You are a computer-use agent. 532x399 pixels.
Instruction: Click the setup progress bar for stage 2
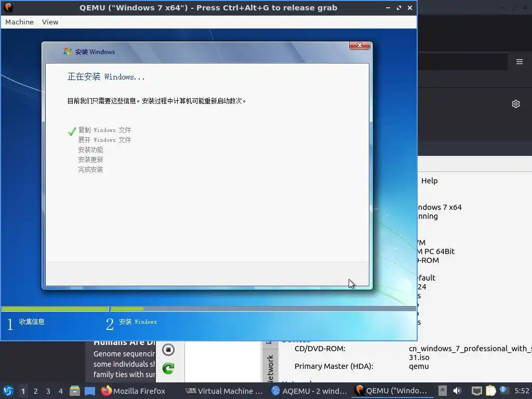(263, 309)
